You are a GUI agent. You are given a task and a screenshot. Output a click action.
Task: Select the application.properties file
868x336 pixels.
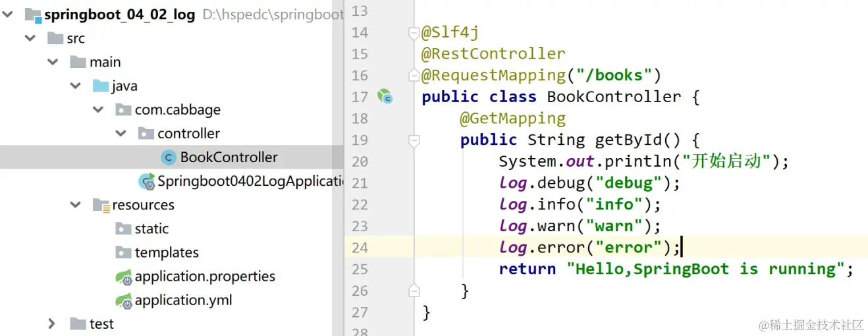pyautogui.click(x=205, y=277)
